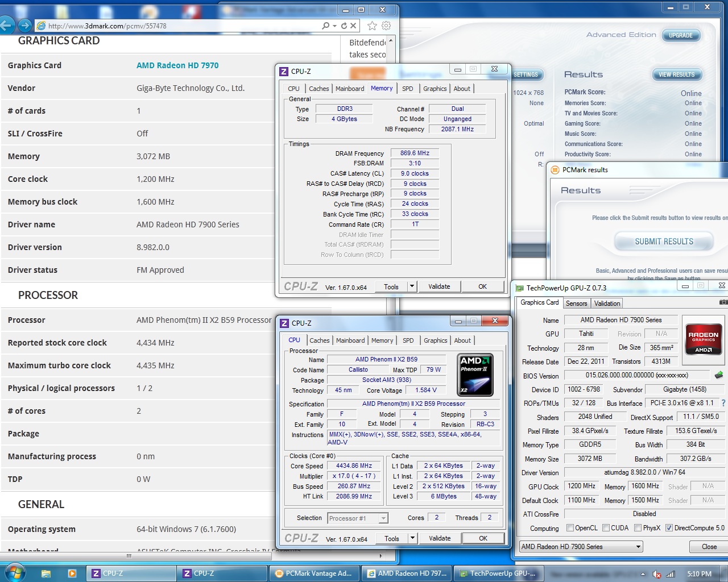Refresh the 3dmark page
Image resolution: width=728 pixels, height=582 pixels.
[x=344, y=26]
